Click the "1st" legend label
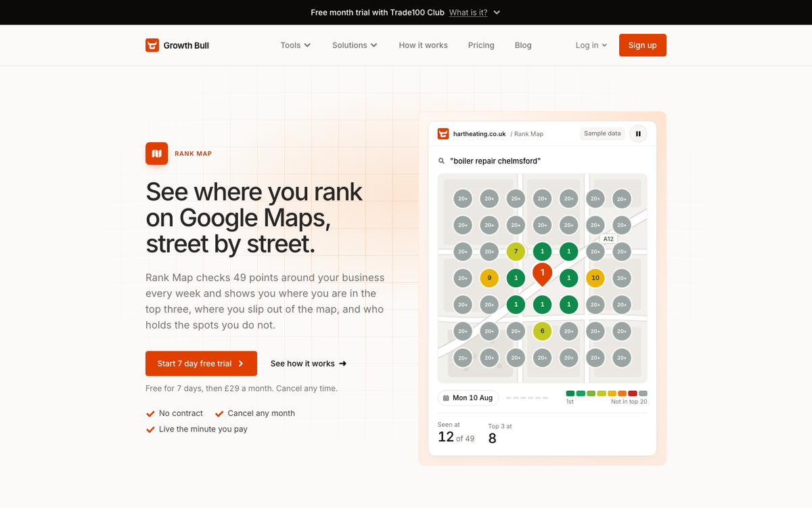This screenshot has width=812, height=508. 570,402
